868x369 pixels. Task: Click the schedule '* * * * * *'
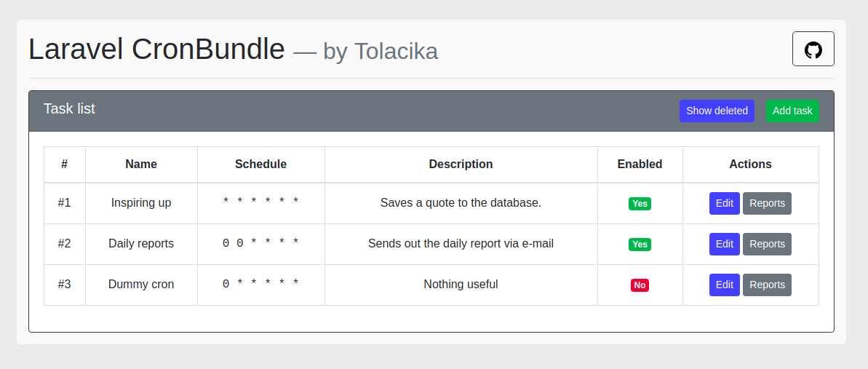(260, 202)
